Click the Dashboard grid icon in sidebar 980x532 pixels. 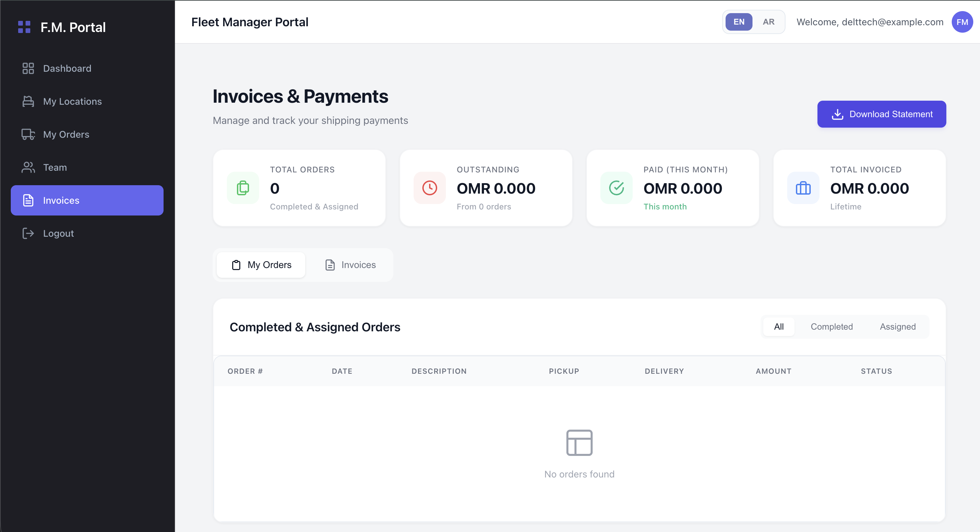click(28, 68)
